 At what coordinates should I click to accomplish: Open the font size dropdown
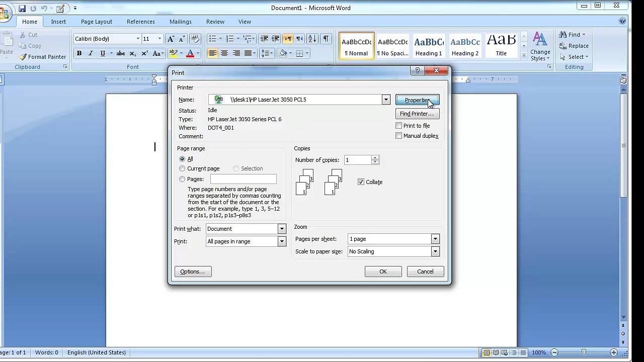click(x=159, y=39)
